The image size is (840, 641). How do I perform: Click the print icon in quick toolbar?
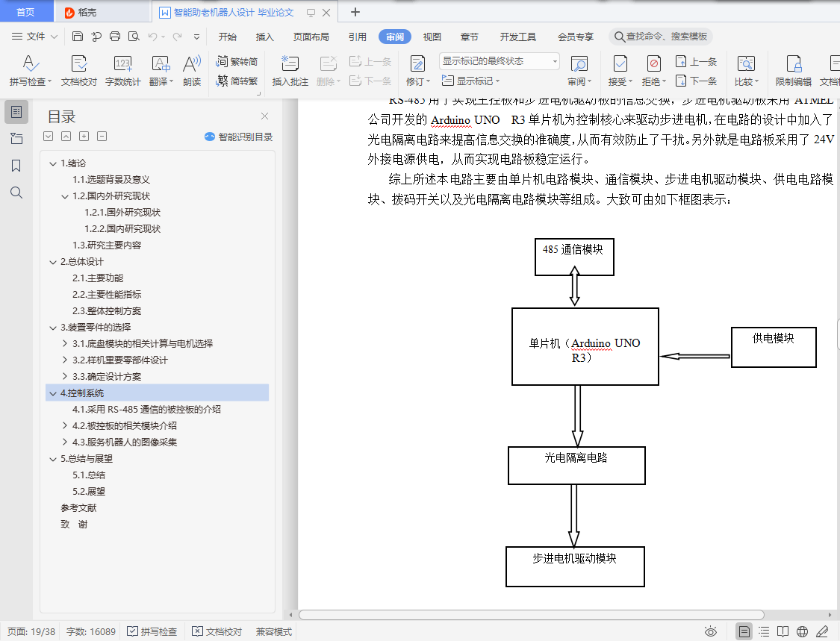tap(115, 37)
